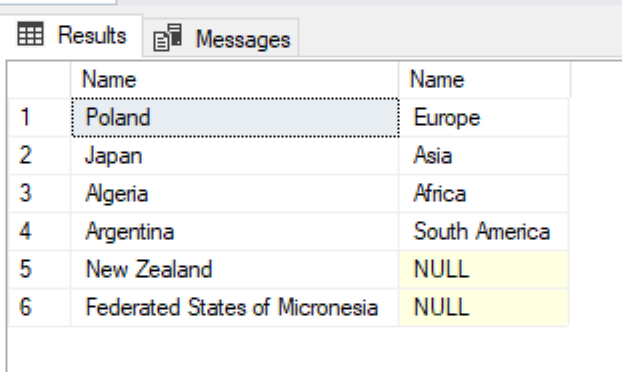Select the NULL cell in Micronesia row
Image resolution: width=622 pixels, height=372 pixels.
484,308
